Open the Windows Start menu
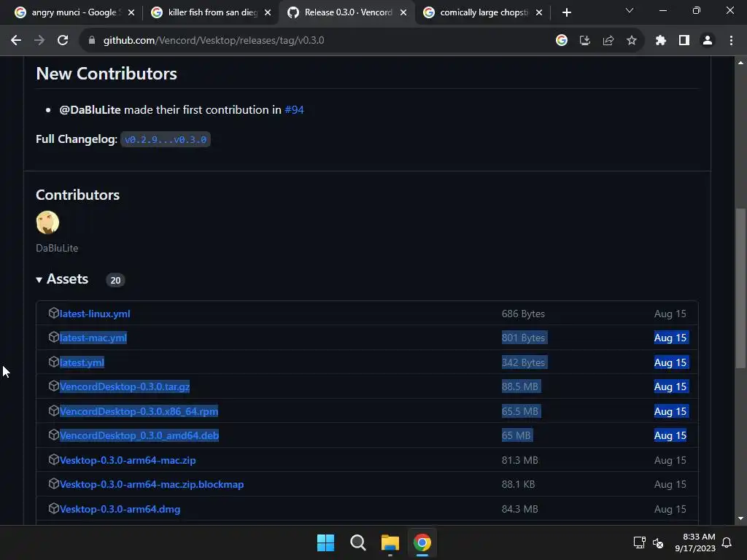This screenshot has height=560, width=747. click(326, 542)
